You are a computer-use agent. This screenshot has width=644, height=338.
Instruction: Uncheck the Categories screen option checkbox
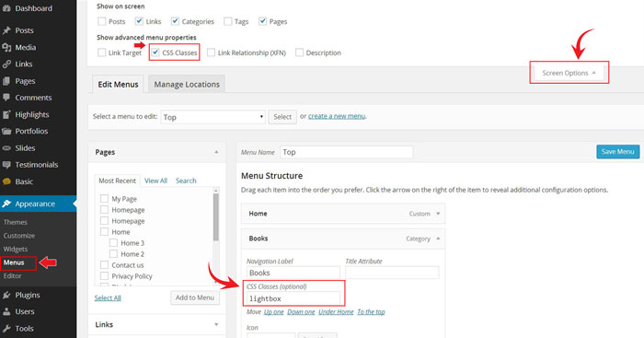click(x=175, y=21)
